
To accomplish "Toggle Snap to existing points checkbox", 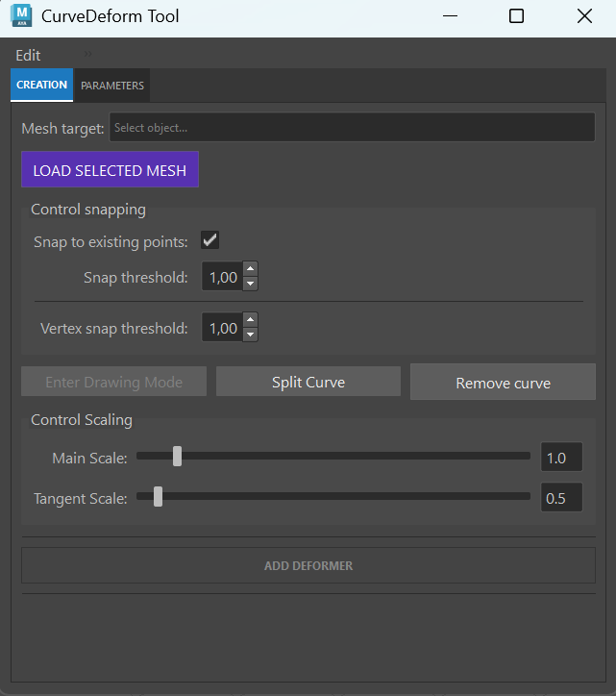I will (209, 240).
